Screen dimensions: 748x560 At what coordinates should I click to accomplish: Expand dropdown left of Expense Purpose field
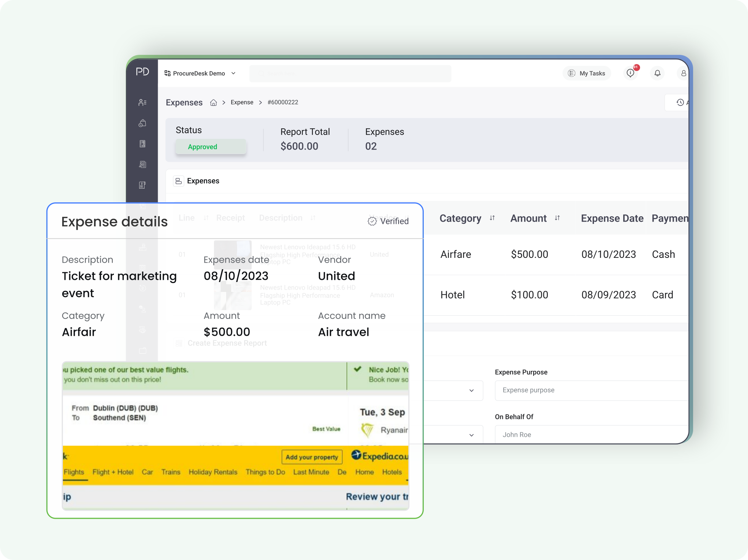point(471,391)
